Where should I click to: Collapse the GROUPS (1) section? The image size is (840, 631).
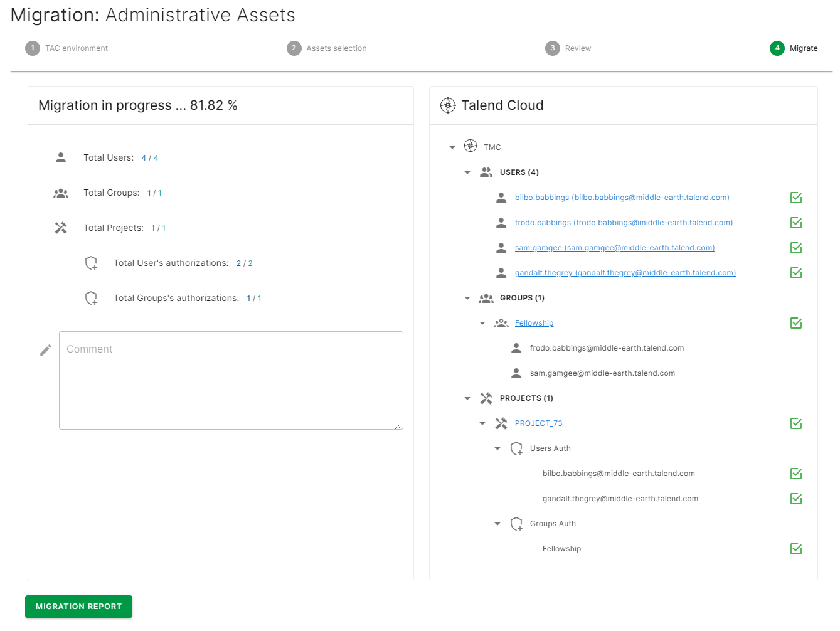click(x=467, y=297)
